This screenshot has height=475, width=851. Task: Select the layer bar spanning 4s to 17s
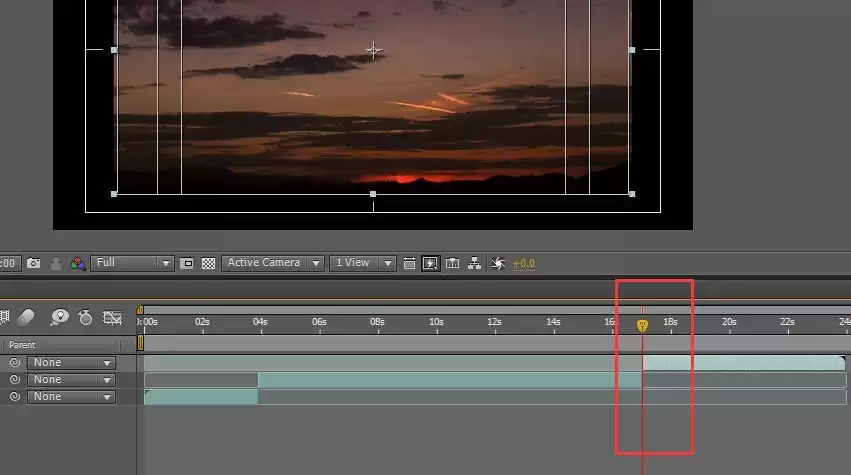click(450, 380)
